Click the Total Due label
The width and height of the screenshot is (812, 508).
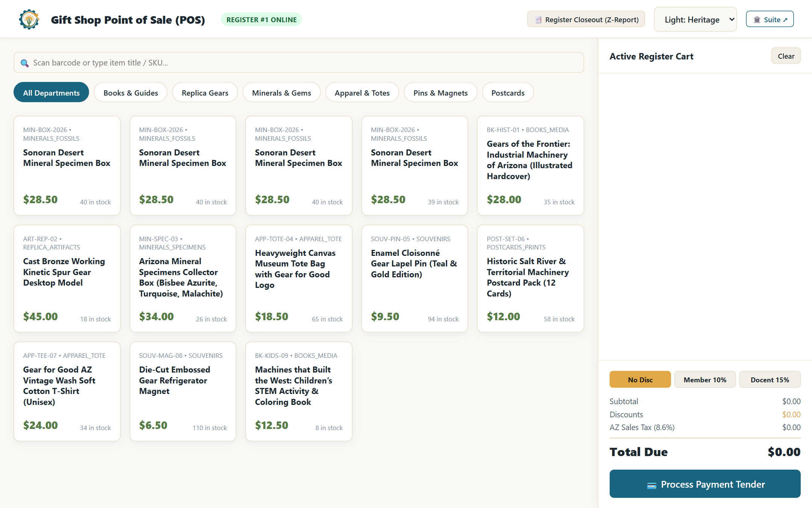(639, 452)
